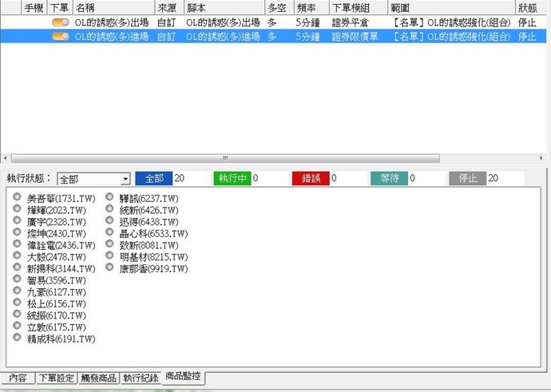Click status icon next to 康那香(9919.TW)
This screenshot has width=551, height=392.
tap(109, 268)
